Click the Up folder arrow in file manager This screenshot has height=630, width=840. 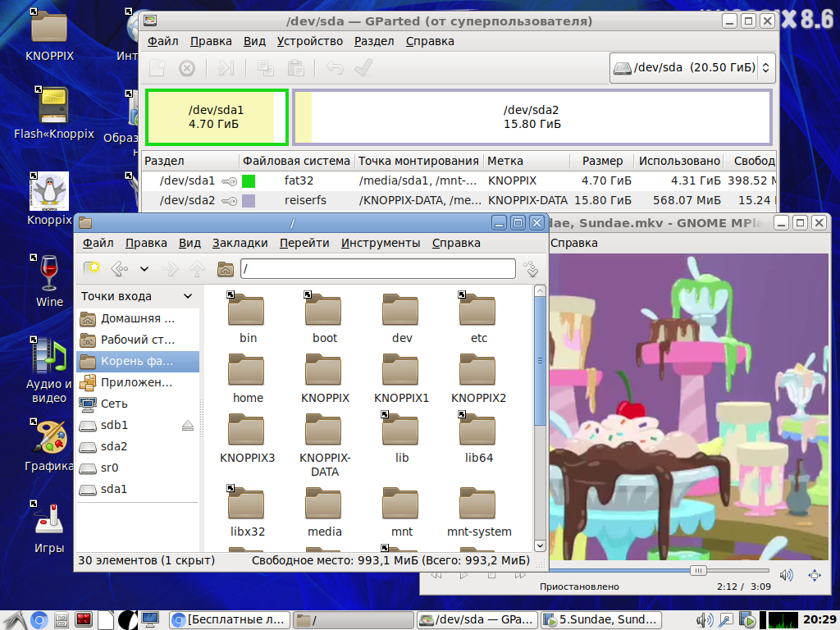[x=197, y=268]
